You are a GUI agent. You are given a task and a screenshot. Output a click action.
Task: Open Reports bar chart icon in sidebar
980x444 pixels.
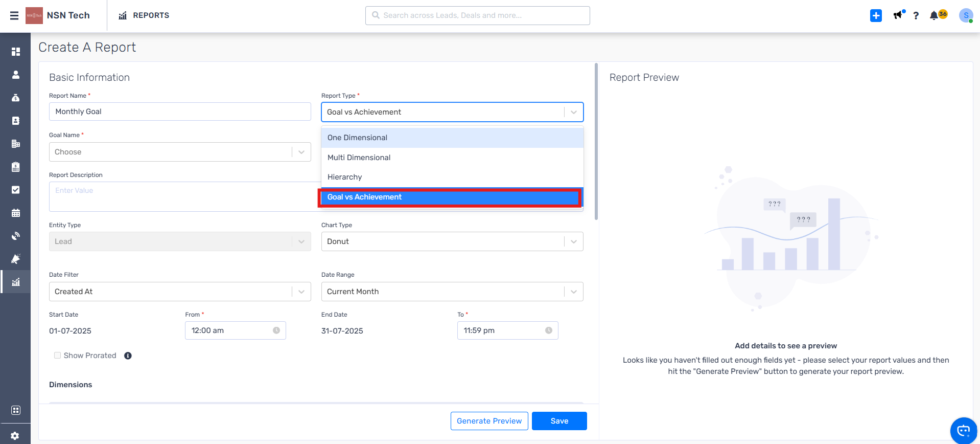pyautogui.click(x=16, y=282)
